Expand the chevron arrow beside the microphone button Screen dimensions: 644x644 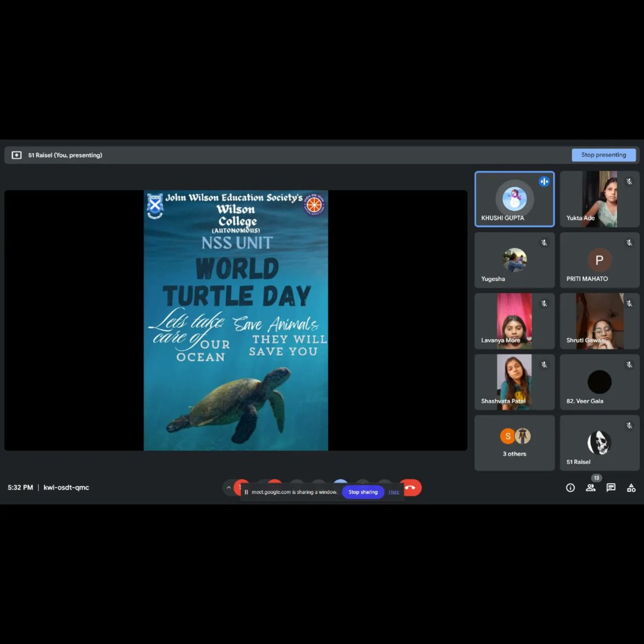(x=229, y=487)
